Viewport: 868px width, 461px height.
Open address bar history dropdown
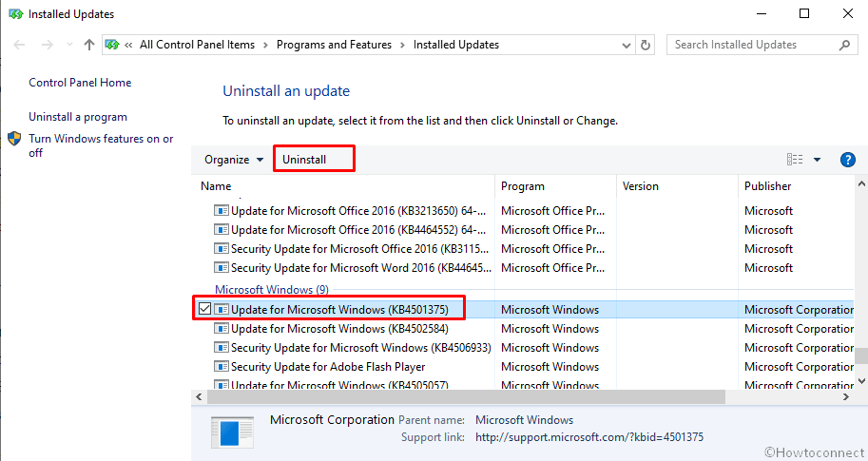tap(627, 46)
